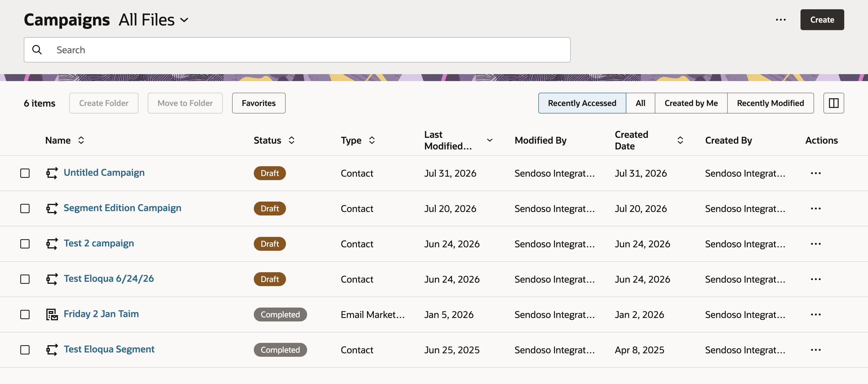Tick the Test 2 campaign checkbox

pyautogui.click(x=25, y=244)
